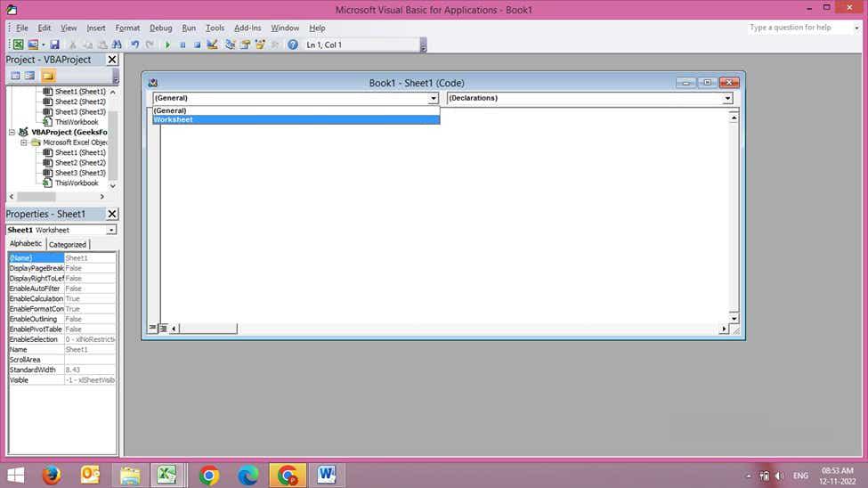Image resolution: width=868 pixels, height=488 pixels.
Task: Click the Project tree horizontal scrollbar thumb
Action: coord(36,197)
